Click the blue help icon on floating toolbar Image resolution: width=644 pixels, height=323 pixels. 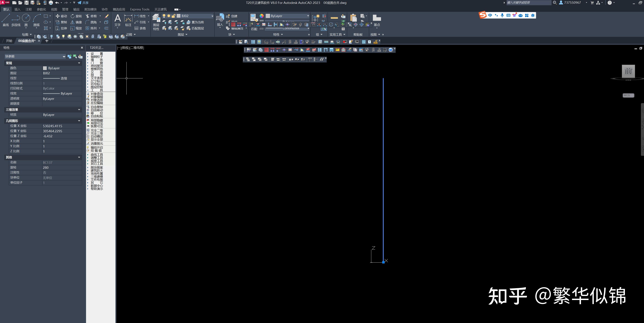tap(390, 50)
